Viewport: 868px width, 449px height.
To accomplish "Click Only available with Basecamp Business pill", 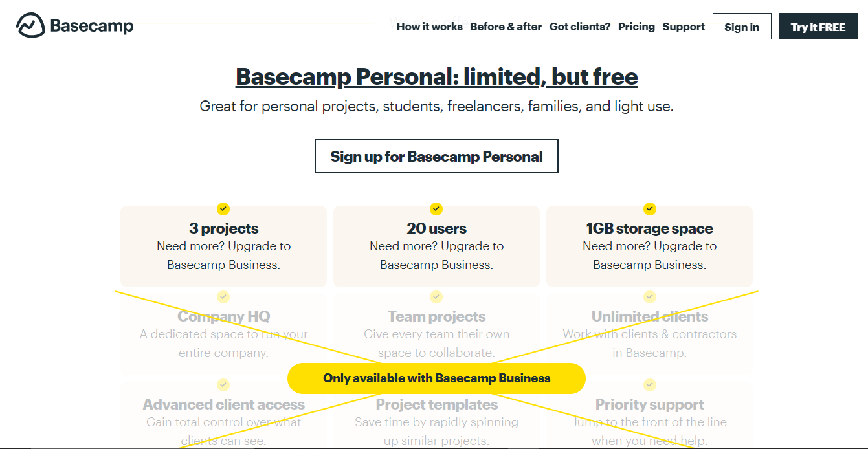I will [436, 378].
